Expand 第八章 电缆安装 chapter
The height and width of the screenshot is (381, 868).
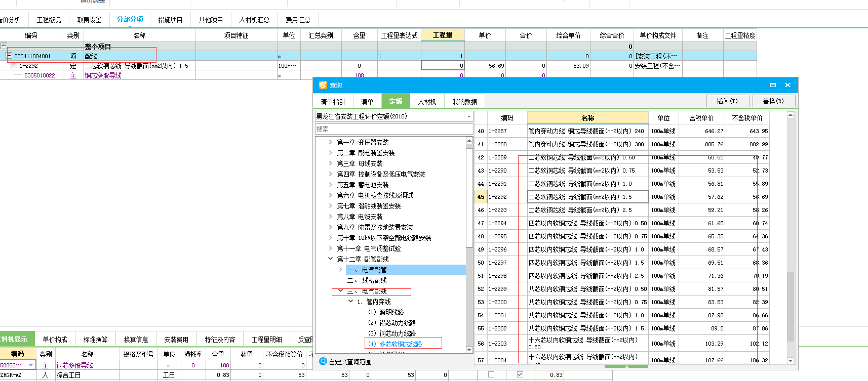coord(331,217)
